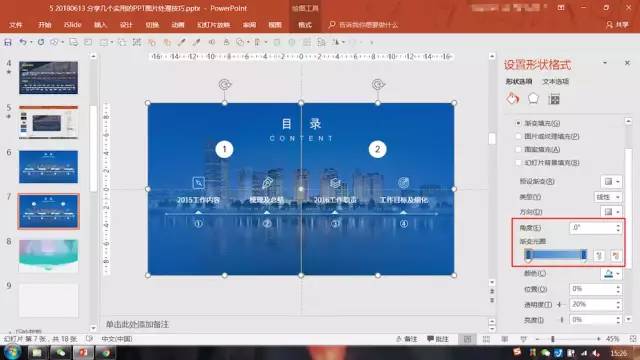The height and width of the screenshot is (360, 640).
Task: Open the Fill & Line paint bucket tab
Action: [x=513, y=99]
